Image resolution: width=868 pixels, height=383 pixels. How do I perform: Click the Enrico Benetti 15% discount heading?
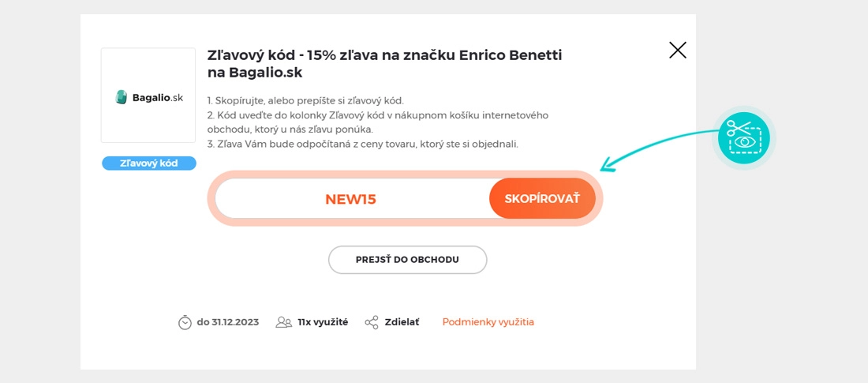pyautogui.click(x=384, y=63)
